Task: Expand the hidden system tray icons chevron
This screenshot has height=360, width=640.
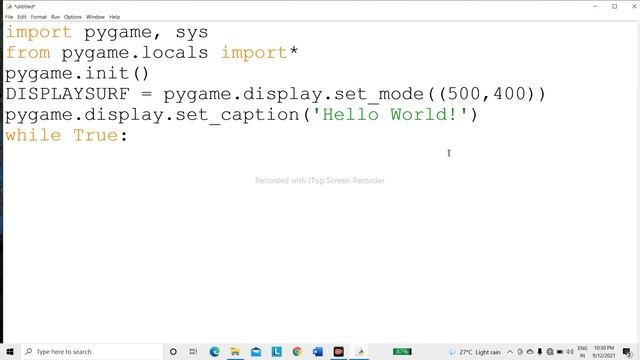Action: [x=510, y=352]
